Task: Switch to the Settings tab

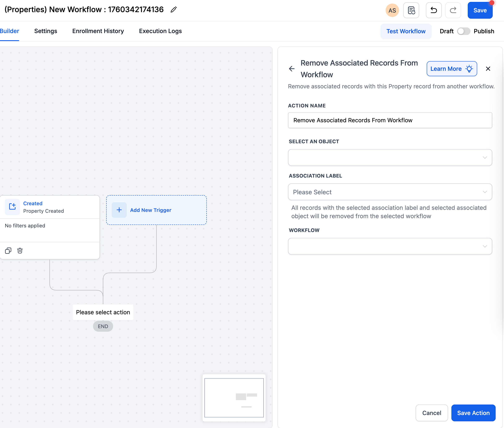Action: pos(46,31)
